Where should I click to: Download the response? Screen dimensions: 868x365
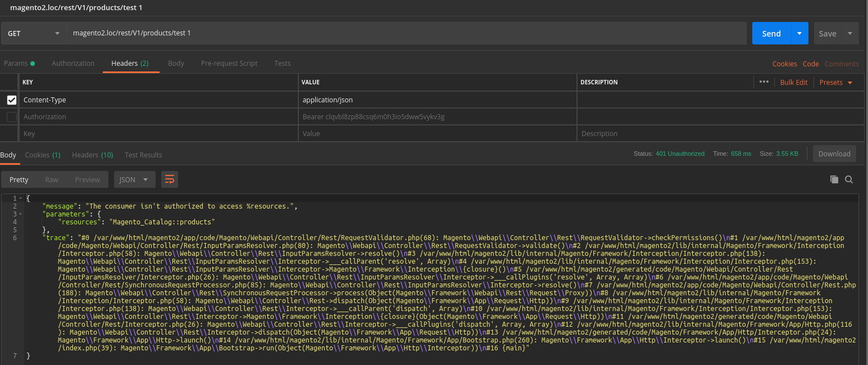[x=834, y=154]
